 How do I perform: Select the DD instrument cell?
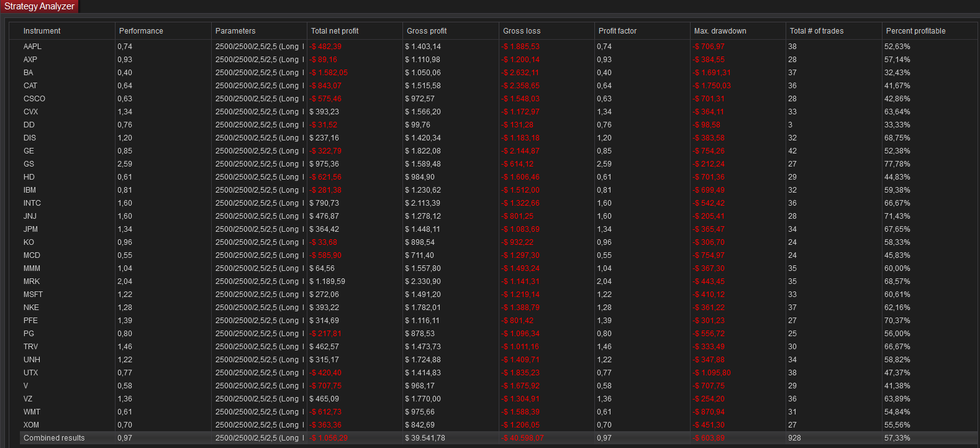coord(29,125)
